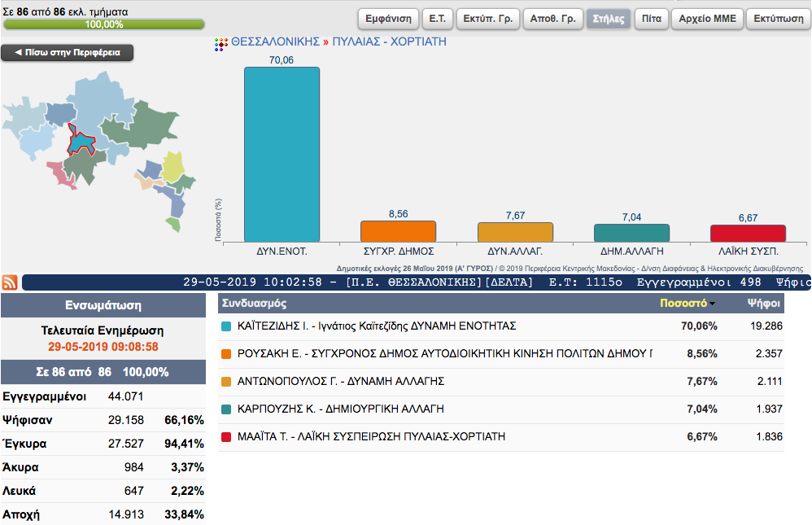Click the Αποχή 14.913 row
Image resolution: width=812 pixels, height=525 pixels.
pyautogui.click(x=103, y=514)
